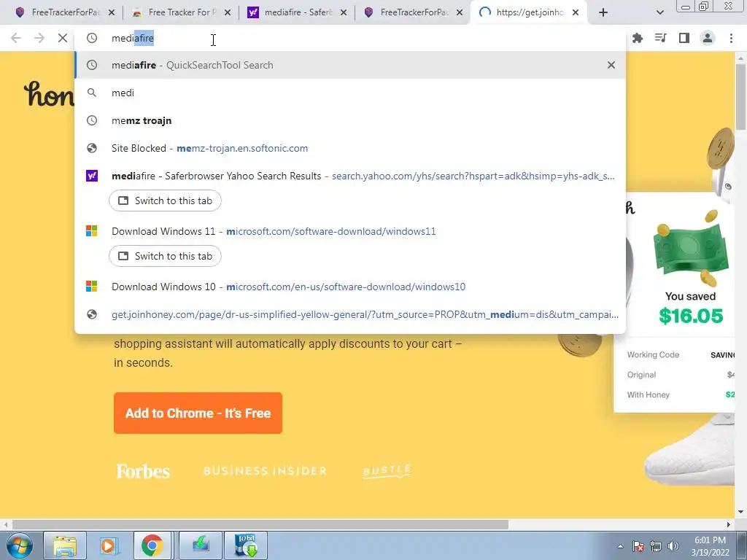Open Windows Media Player from the taskbar
The height and width of the screenshot is (560, 747).
tap(109, 545)
